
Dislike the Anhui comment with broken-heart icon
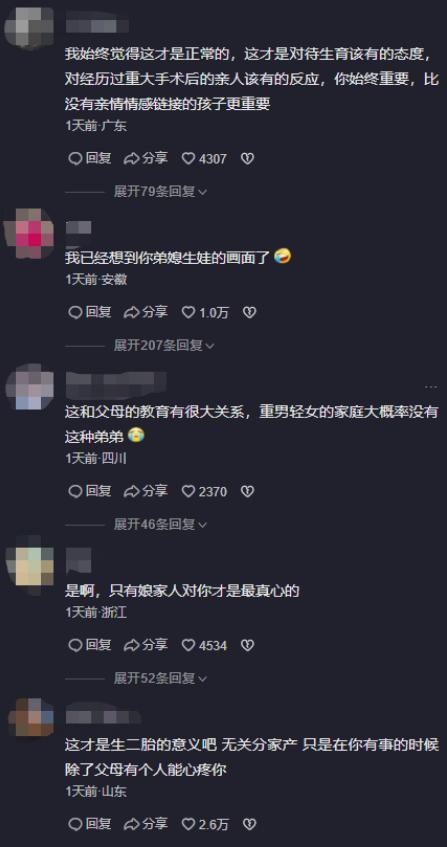click(x=249, y=312)
